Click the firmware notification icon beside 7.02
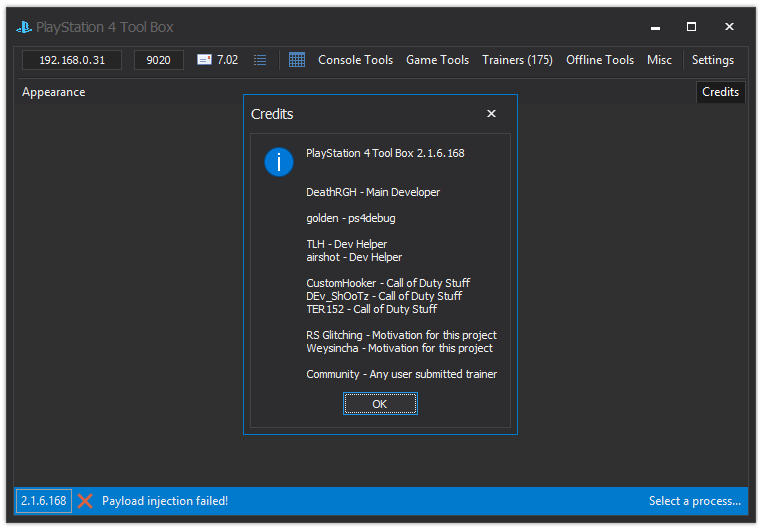Image resolution: width=758 pixels, height=530 pixels. [204, 59]
